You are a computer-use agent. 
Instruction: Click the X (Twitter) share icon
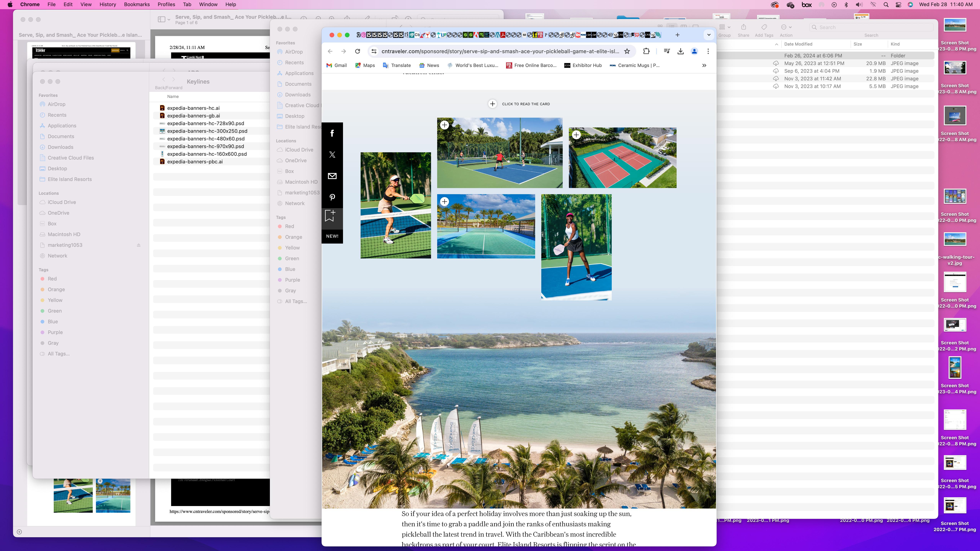(x=332, y=154)
